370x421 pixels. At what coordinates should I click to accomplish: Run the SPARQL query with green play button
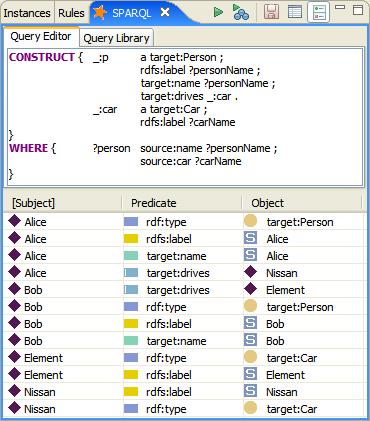click(x=218, y=13)
